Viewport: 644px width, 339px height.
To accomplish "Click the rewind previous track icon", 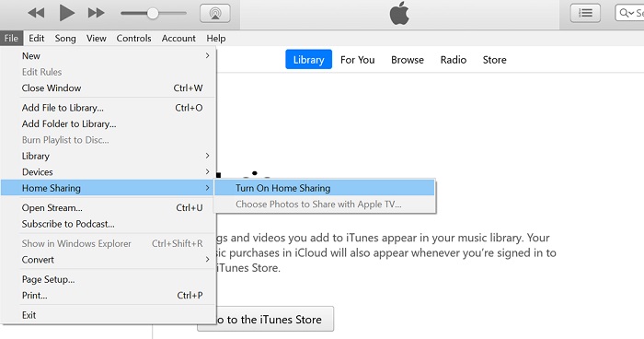I will pyautogui.click(x=36, y=13).
